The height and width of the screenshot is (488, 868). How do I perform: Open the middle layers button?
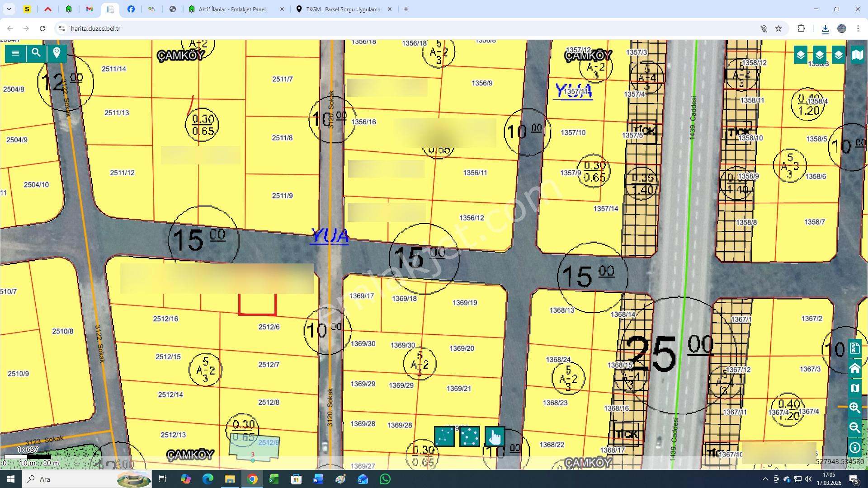820,55
